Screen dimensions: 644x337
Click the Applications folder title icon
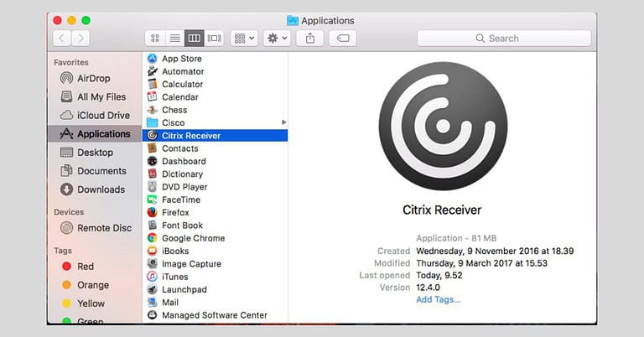pyautogui.click(x=293, y=20)
